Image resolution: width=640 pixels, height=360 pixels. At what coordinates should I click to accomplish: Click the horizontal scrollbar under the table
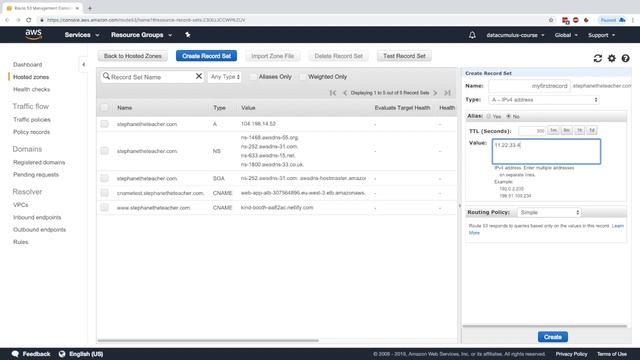[x=208, y=340]
